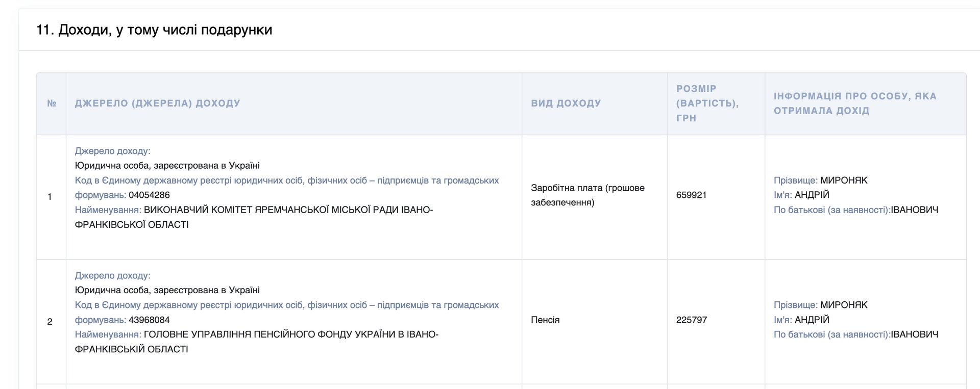Image resolution: width=980 pixels, height=389 pixels.
Task: Click the "№" column header
Action: (52, 103)
